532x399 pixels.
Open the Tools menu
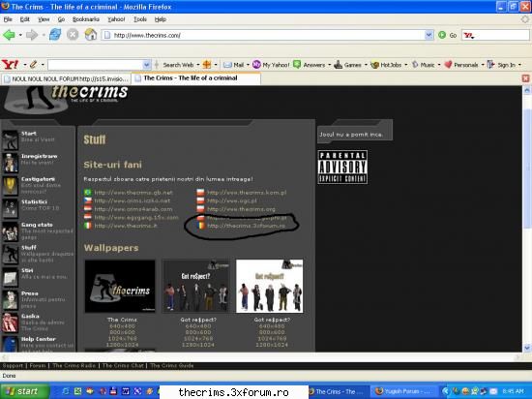[x=140, y=19]
